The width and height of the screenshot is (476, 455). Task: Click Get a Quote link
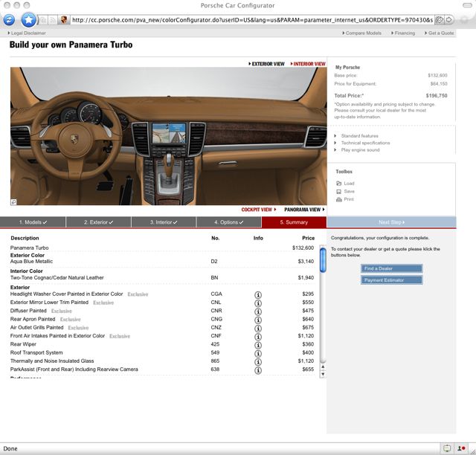440,33
